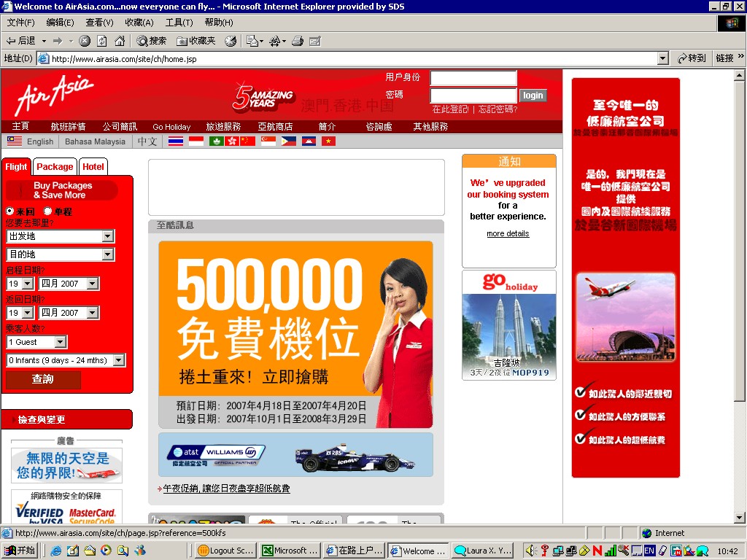Screen dimensions: 747x560
Task: Click the 檢查與變更 panel header
Action: point(67,419)
